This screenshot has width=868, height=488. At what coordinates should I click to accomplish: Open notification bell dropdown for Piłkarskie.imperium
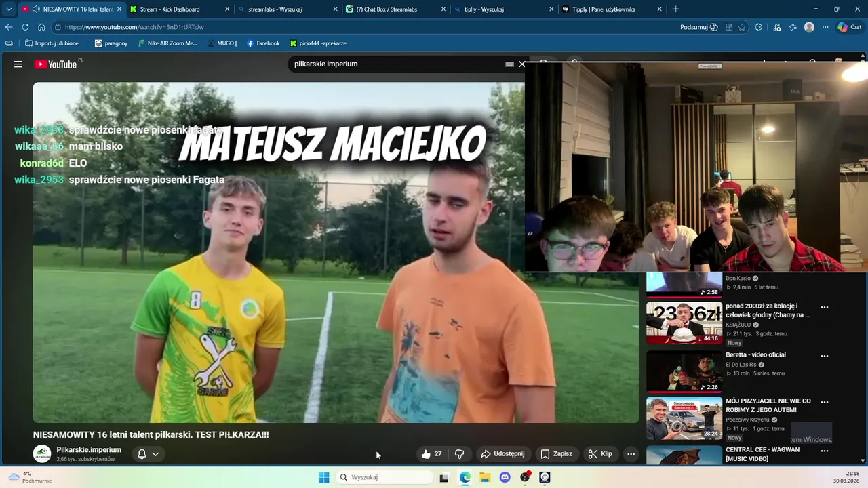(149, 454)
